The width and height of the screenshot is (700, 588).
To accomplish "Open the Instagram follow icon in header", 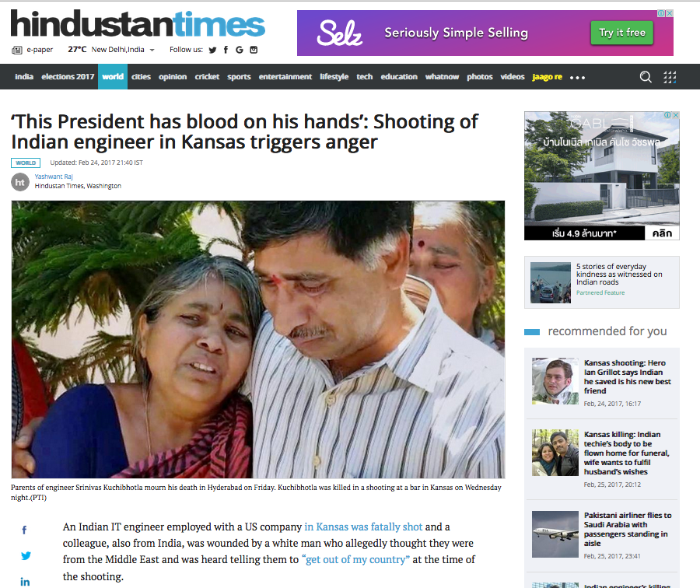I will point(254,50).
